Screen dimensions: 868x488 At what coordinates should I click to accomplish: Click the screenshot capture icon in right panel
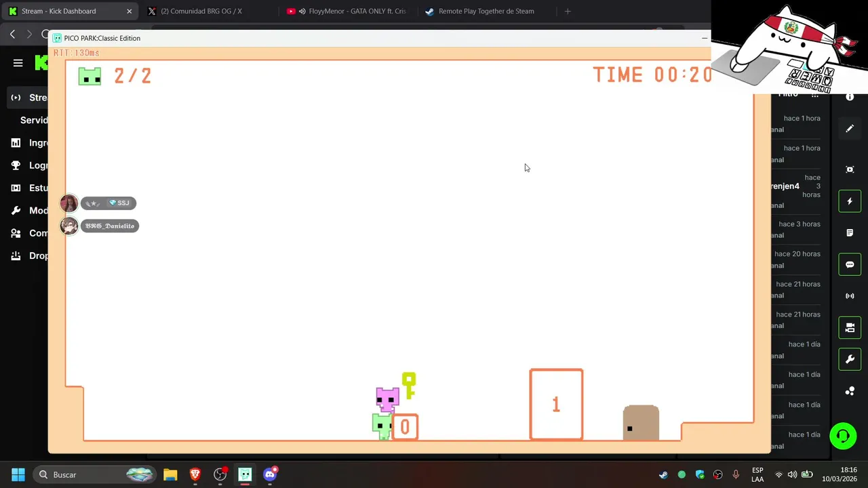point(850,169)
